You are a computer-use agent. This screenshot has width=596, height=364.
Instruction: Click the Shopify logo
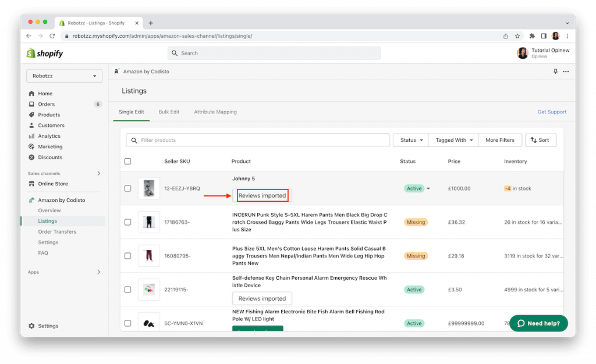click(x=44, y=53)
